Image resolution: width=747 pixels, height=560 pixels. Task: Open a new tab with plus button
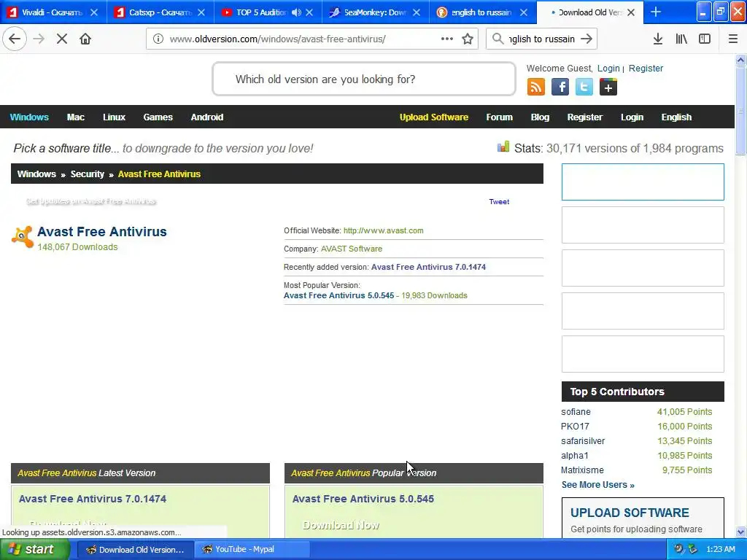pyautogui.click(x=656, y=12)
